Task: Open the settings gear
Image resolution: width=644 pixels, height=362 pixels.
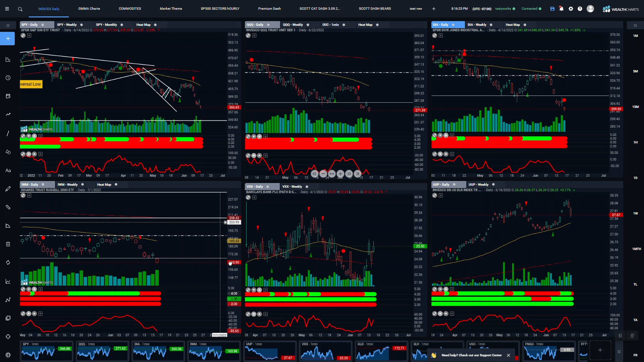Action: point(571,9)
